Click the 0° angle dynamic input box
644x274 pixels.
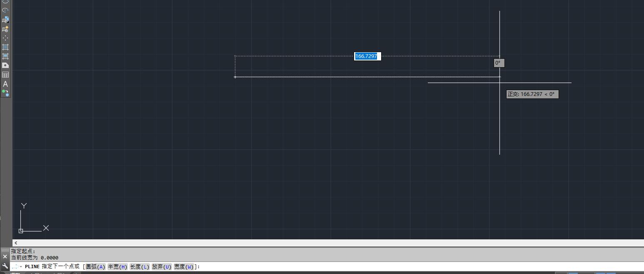pyautogui.click(x=499, y=63)
